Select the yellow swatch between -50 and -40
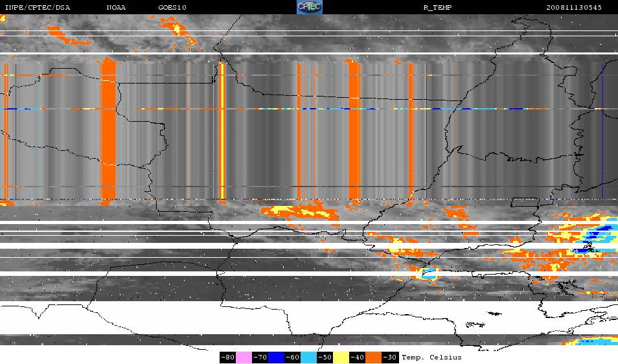Viewport: 618px width, 364px height. (x=341, y=358)
